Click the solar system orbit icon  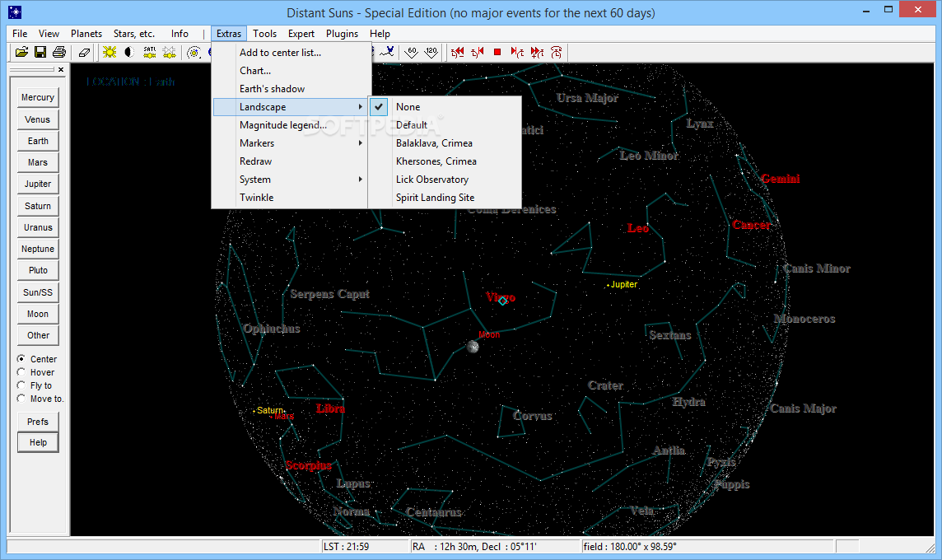pos(194,52)
